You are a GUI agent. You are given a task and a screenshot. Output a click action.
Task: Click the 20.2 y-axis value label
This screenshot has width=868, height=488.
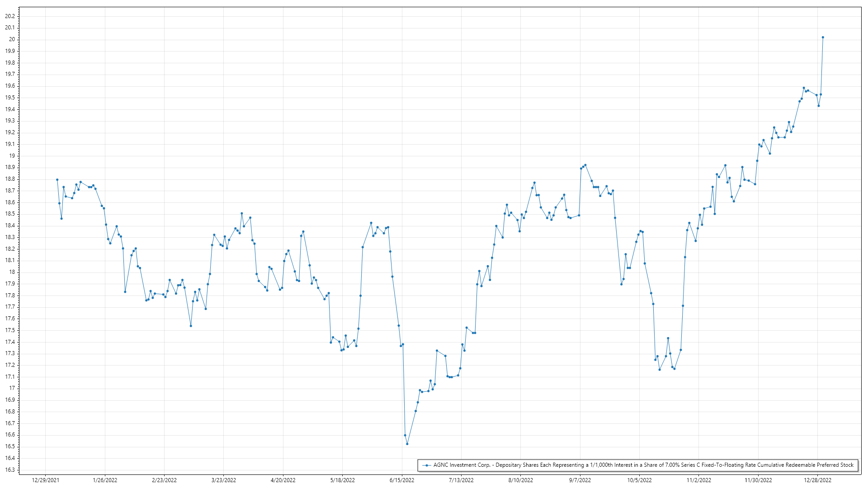click(x=10, y=16)
